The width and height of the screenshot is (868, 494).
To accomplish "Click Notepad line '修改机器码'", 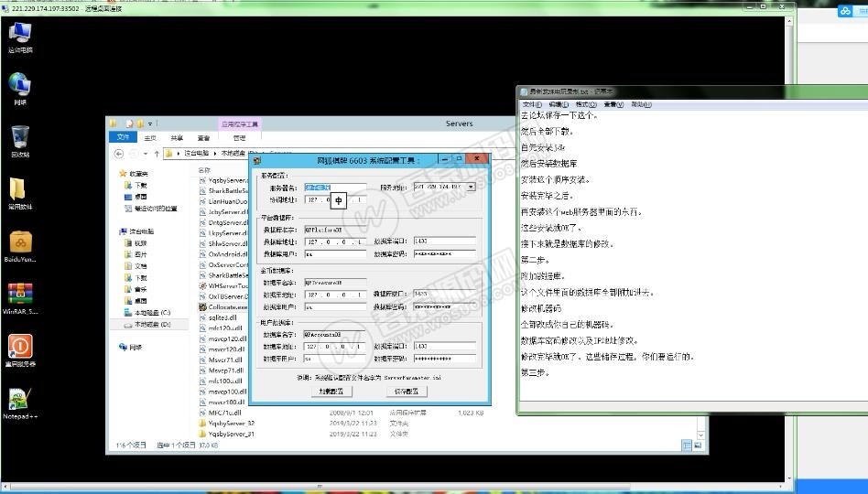I will 541,308.
